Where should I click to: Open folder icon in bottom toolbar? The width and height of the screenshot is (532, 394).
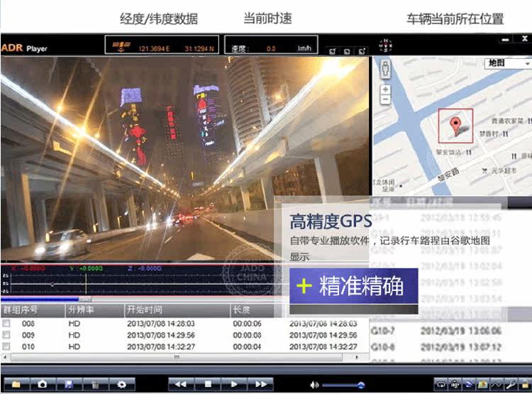[x=16, y=384]
